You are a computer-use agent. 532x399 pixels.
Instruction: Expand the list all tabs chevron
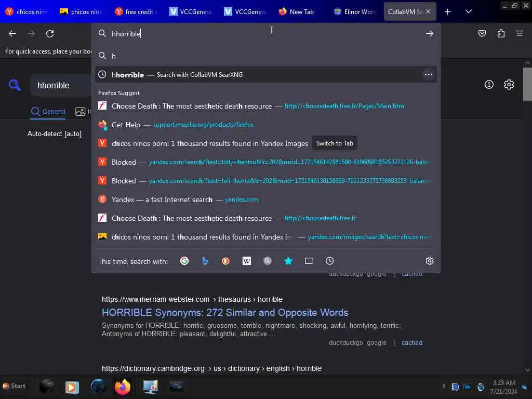click(x=469, y=11)
